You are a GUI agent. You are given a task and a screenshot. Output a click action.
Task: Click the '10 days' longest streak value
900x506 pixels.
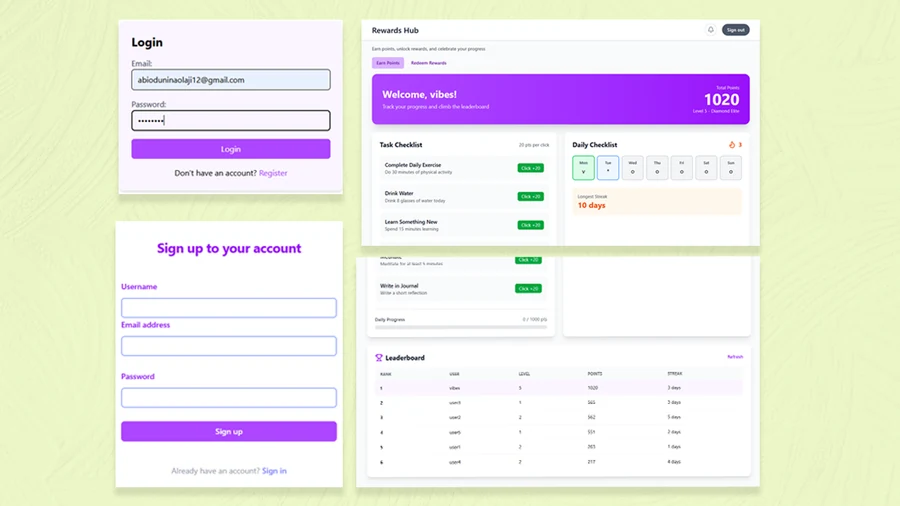point(591,205)
